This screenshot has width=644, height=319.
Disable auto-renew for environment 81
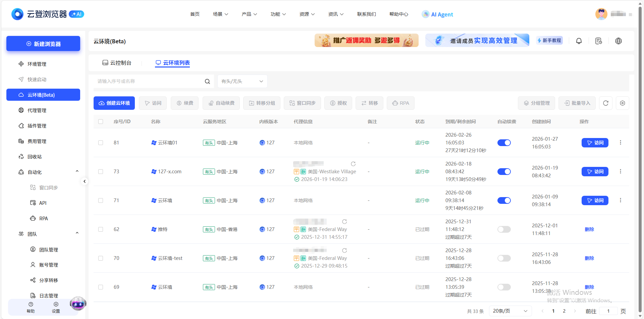(504, 142)
